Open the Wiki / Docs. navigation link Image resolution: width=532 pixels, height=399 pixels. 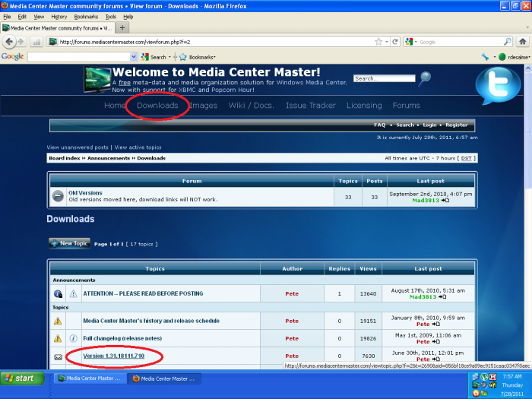(x=251, y=106)
